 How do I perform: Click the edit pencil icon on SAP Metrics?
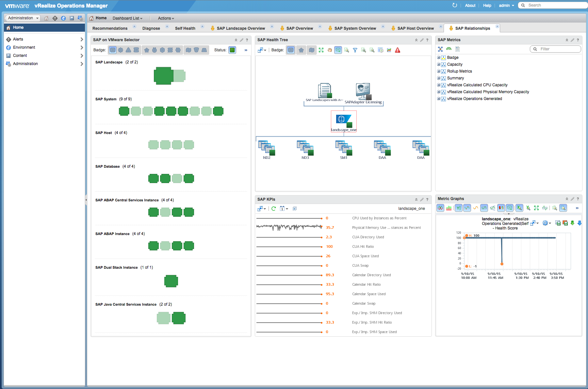572,40
